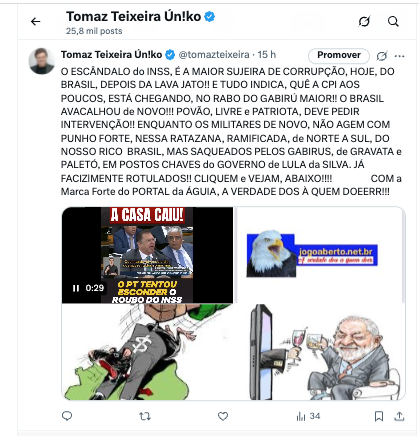The height and width of the screenshot is (436, 419).
Task: Open the three-dot more options menu
Action: (x=399, y=56)
